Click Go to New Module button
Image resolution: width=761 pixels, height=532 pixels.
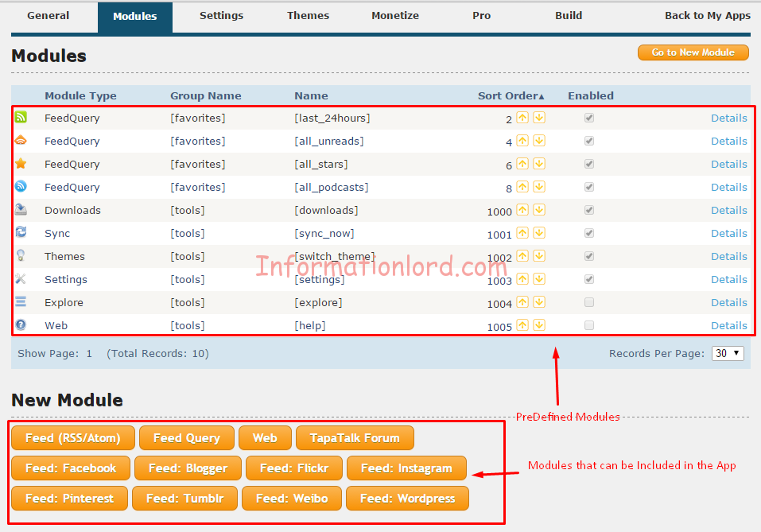(693, 52)
